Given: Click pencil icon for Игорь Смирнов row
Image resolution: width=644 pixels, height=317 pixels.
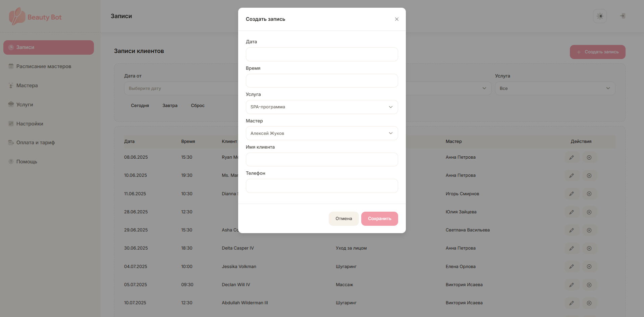Looking at the screenshot, I should (x=572, y=194).
